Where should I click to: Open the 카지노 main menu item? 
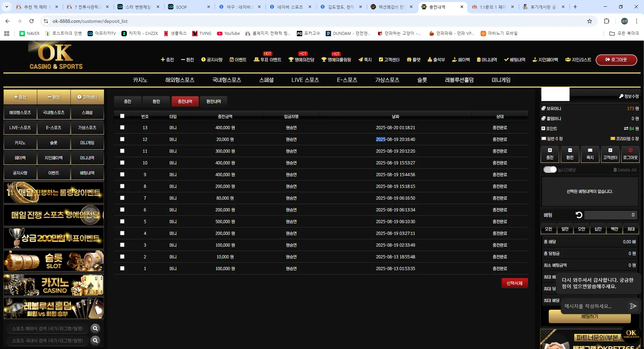[x=140, y=80]
